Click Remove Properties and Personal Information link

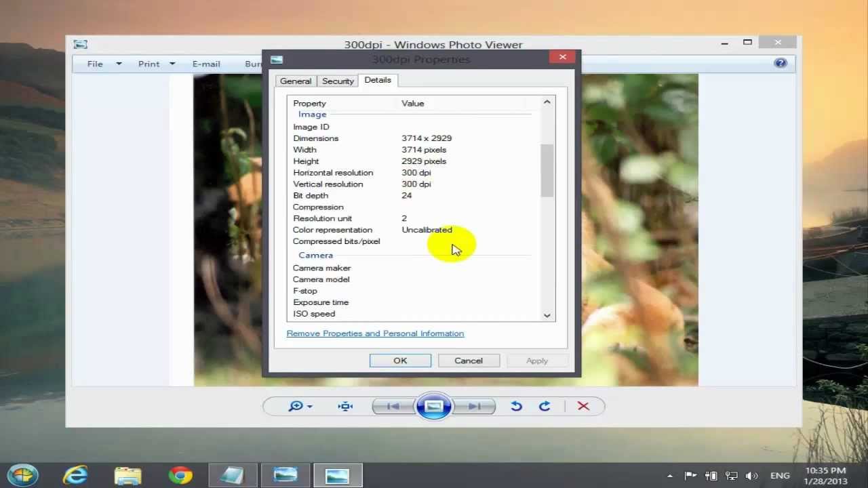tap(375, 333)
